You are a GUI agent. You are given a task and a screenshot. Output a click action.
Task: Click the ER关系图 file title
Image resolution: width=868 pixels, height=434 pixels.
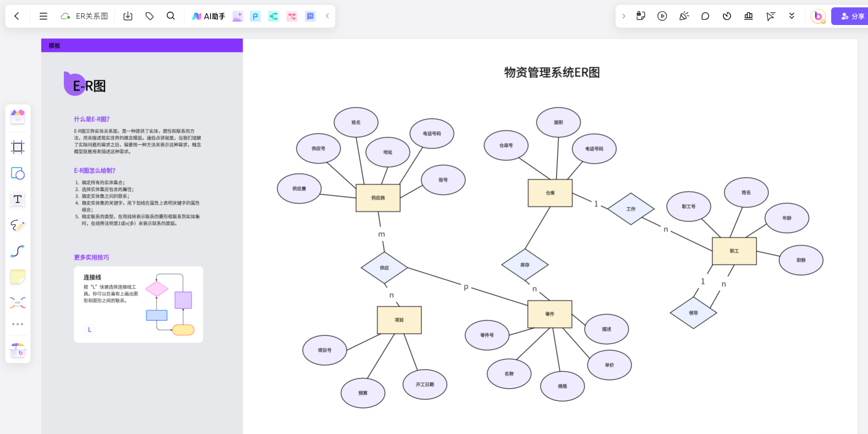(92, 16)
